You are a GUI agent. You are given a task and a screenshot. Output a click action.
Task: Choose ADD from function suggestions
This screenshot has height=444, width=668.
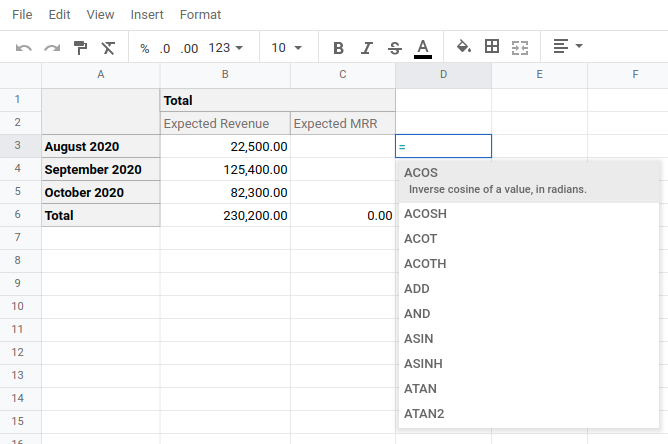[x=529, y=289]
